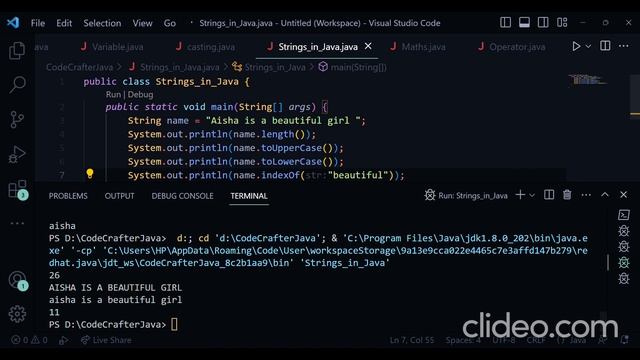Viewport: 640px width, 360px height.
Task: Click the Run code lens link
Action: pyautogui.click(x=113, y=94)
